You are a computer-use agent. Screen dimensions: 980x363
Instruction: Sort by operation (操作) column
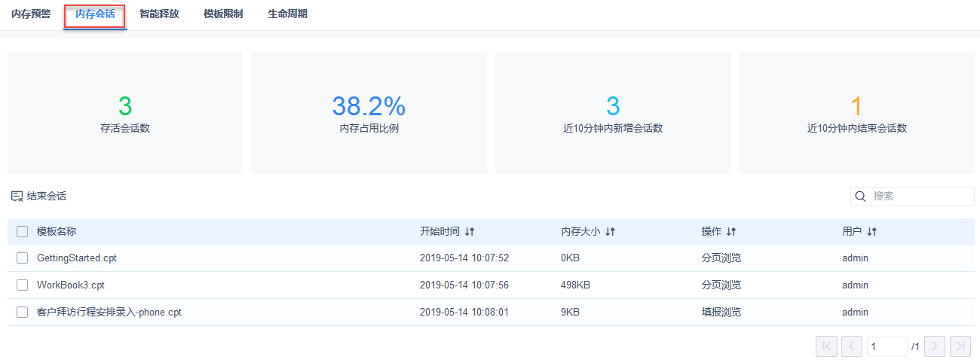(x=731, y=232)
